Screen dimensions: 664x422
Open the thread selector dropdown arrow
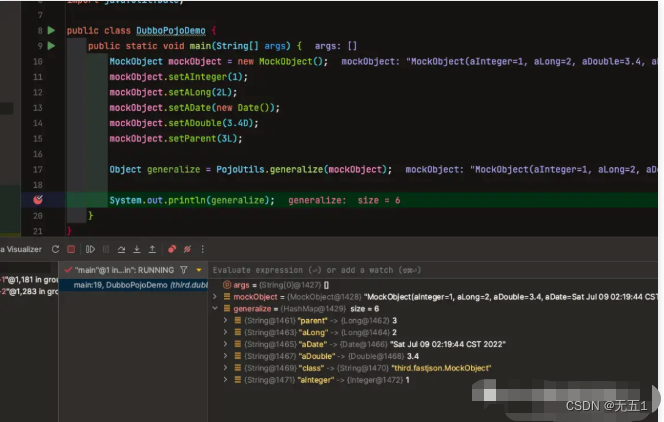(199, 270)
